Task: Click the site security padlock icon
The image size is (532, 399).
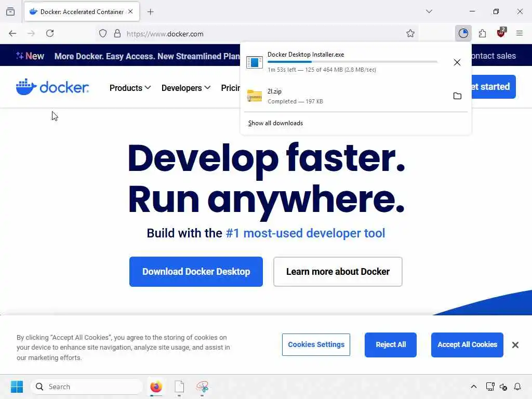Action: pyautogui.click(x=117, y=34)
